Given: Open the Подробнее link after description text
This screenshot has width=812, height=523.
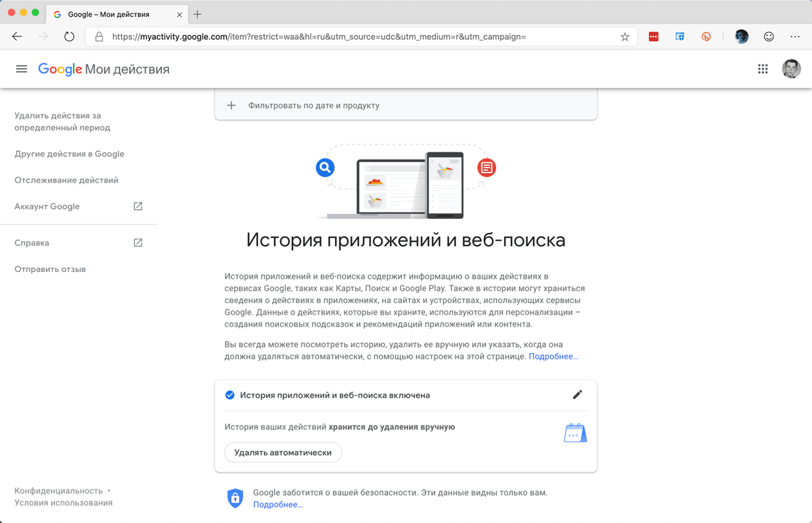Looking at the screenshot, I should 554,356.
